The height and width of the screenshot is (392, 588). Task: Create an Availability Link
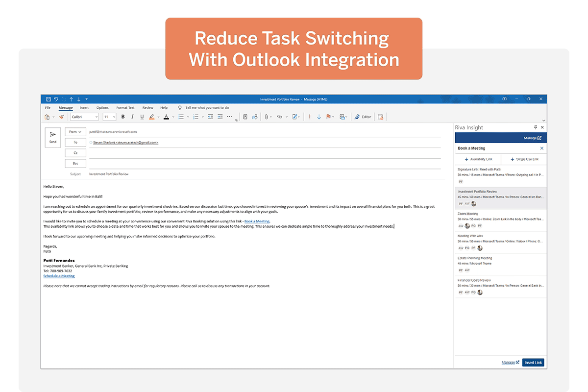click(478, 159)
